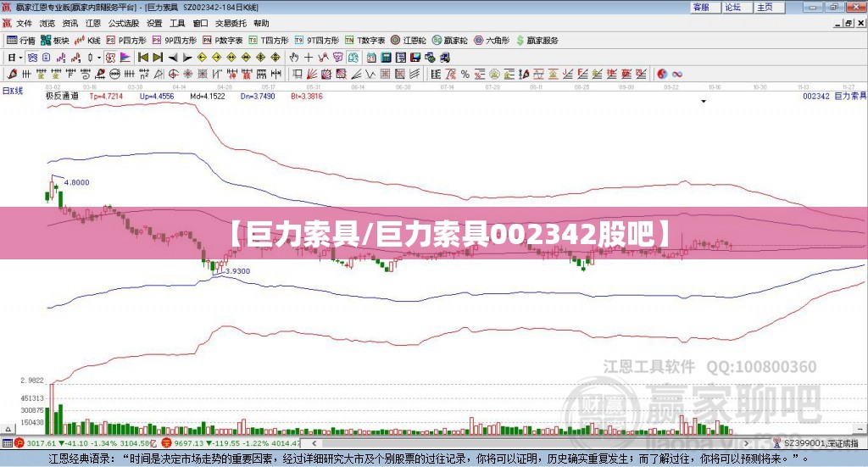Click the up triangle button at volume pane
The height and width of the screenshot is (467, 868).
[8, 429]
